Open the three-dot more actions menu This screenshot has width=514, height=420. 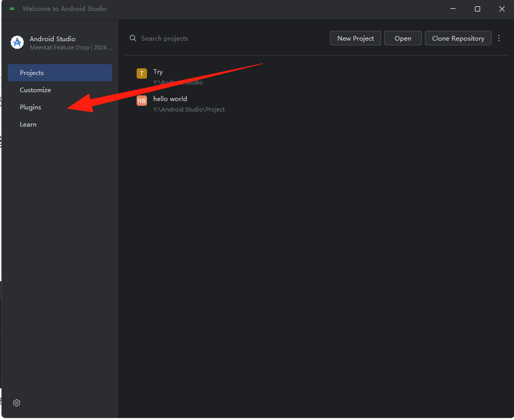(x=498, y=39)
